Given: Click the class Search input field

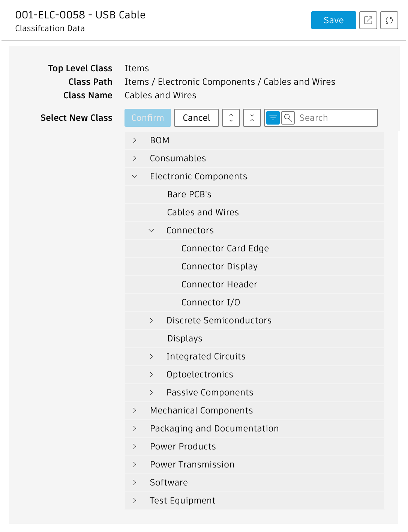Looking at the screenshot, I should 336,118.
